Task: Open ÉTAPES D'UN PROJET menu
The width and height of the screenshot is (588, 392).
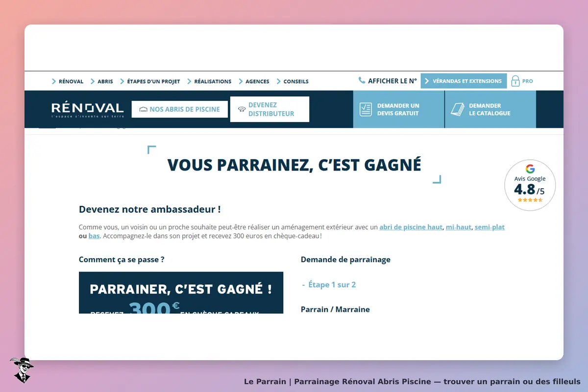Action: 153,81
